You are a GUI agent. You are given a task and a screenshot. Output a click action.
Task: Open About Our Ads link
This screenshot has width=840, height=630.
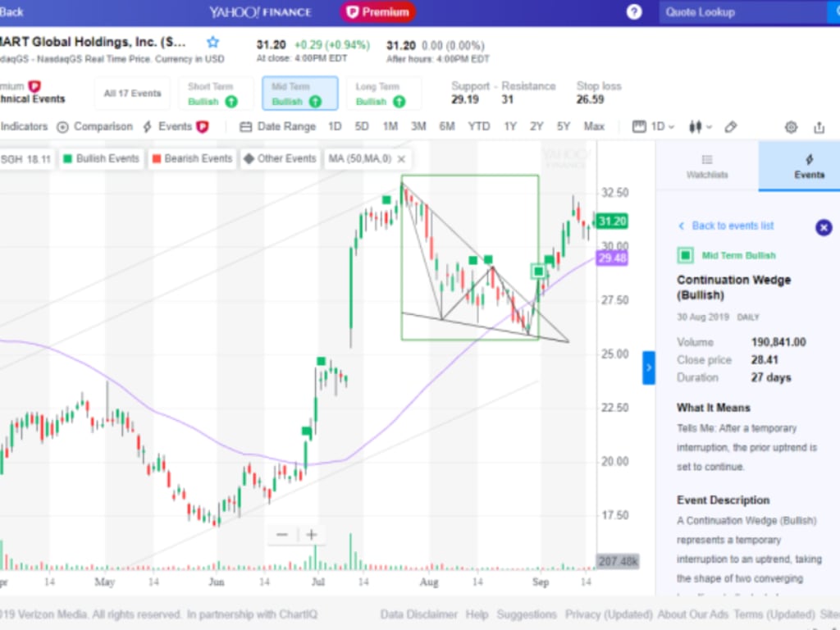tap(692, 614)
